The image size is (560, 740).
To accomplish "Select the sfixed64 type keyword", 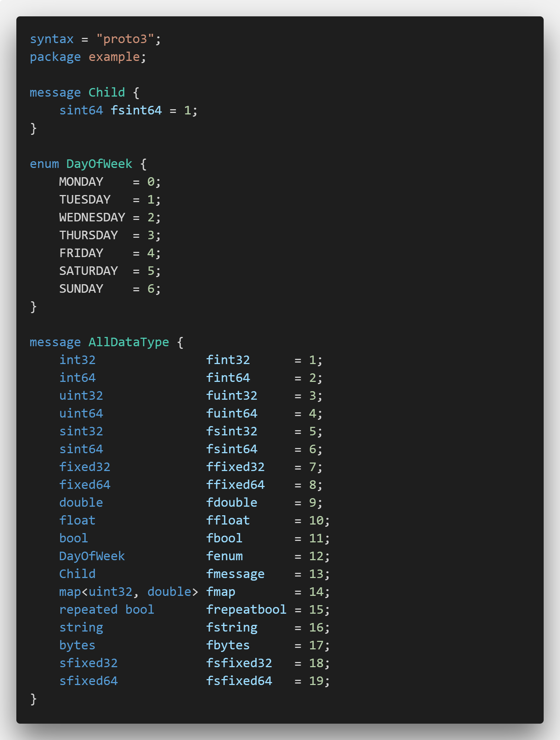I will click(x=88, y=681).
